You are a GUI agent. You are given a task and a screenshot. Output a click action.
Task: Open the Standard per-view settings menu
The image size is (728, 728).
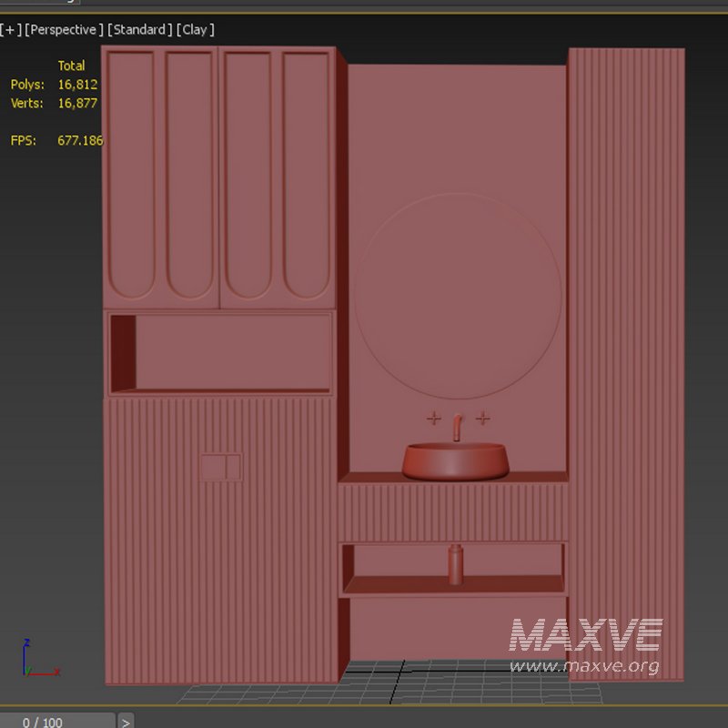point(139,29)
